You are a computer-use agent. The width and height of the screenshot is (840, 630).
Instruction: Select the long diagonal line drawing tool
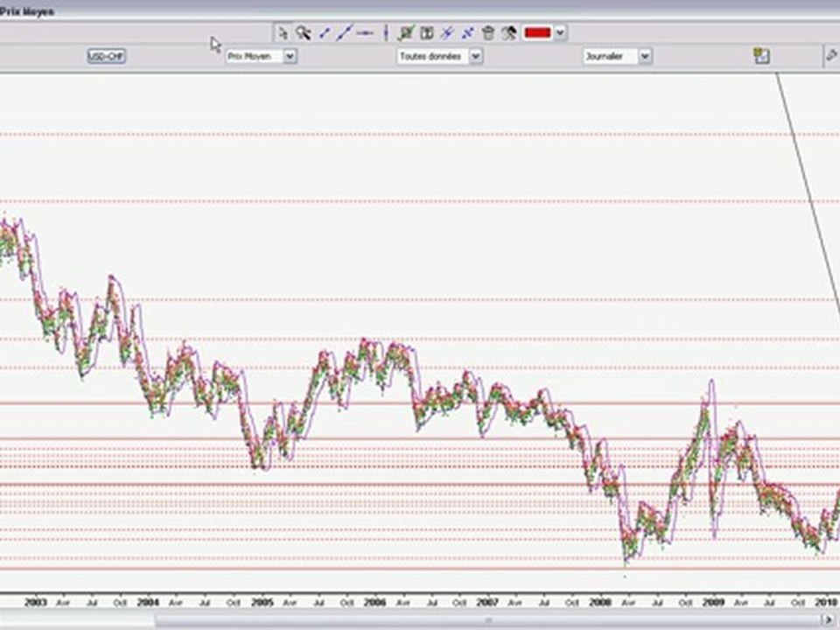(x=343, y=33)
